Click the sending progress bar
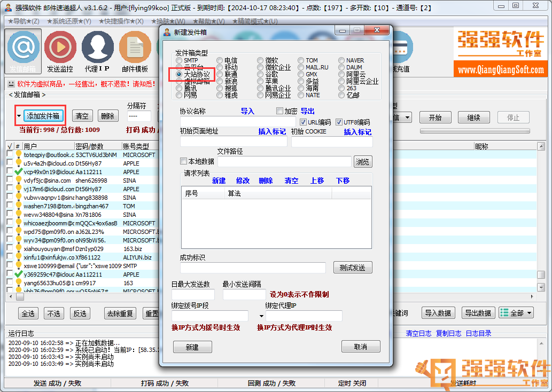 [x=475, y=131]
